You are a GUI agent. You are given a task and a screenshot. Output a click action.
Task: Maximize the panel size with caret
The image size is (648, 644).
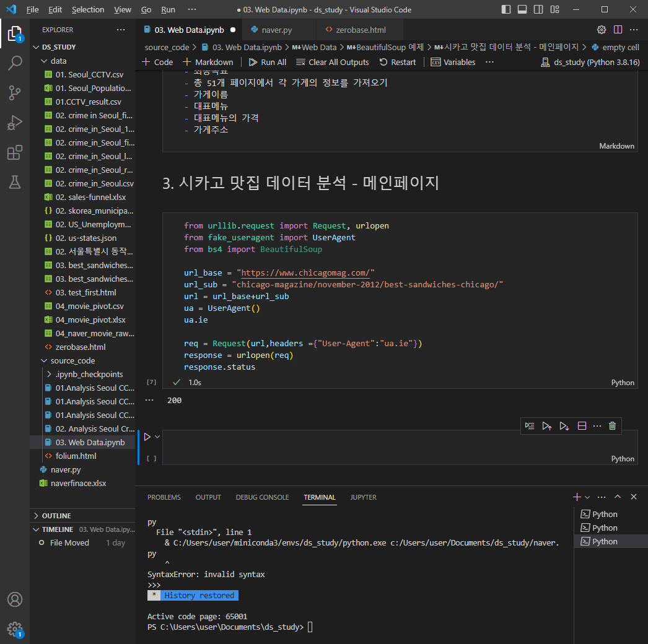click(618, 497)
